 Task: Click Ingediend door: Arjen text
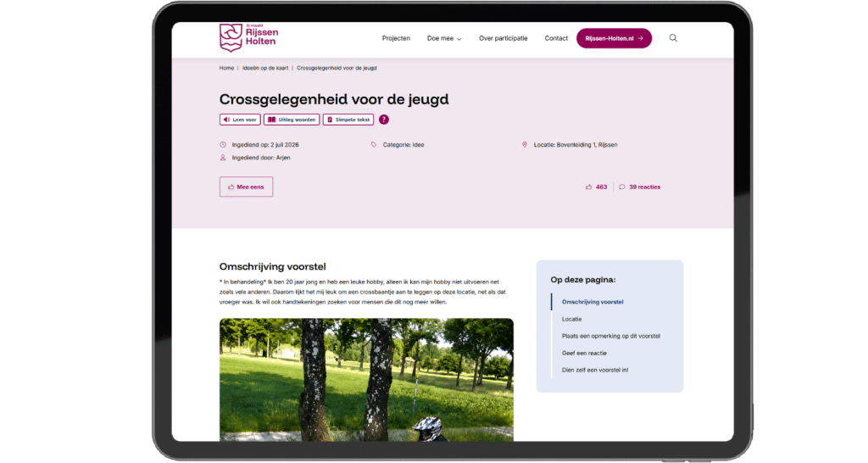tap(261, 158)
